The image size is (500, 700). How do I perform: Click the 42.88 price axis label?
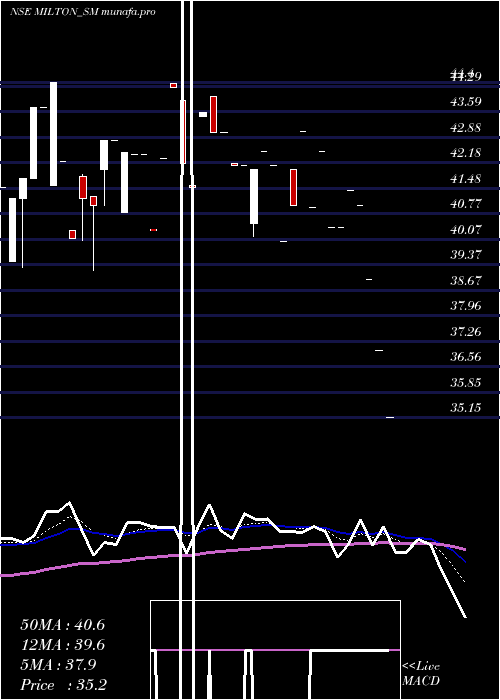(466, 128)
